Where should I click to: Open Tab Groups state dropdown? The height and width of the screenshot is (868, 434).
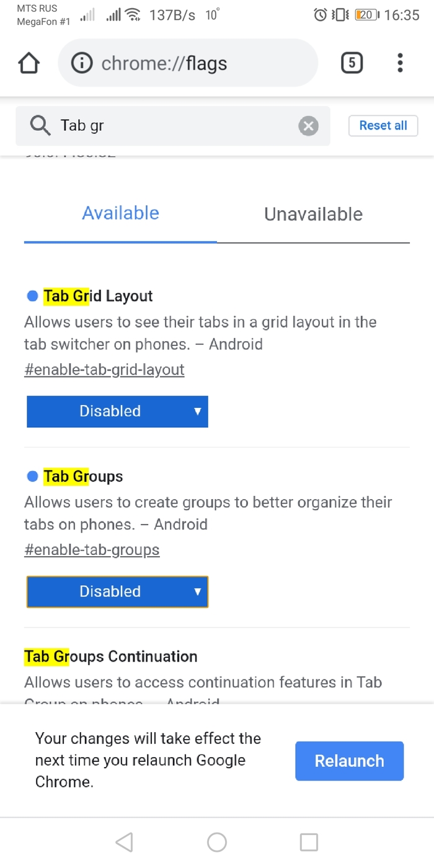click(x=117, y=591)
